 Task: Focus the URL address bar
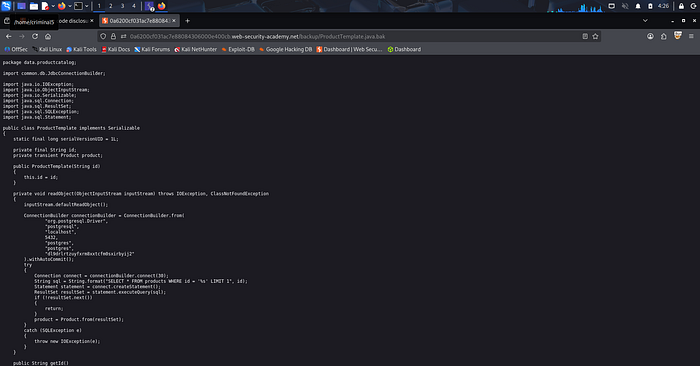[348, 36]
